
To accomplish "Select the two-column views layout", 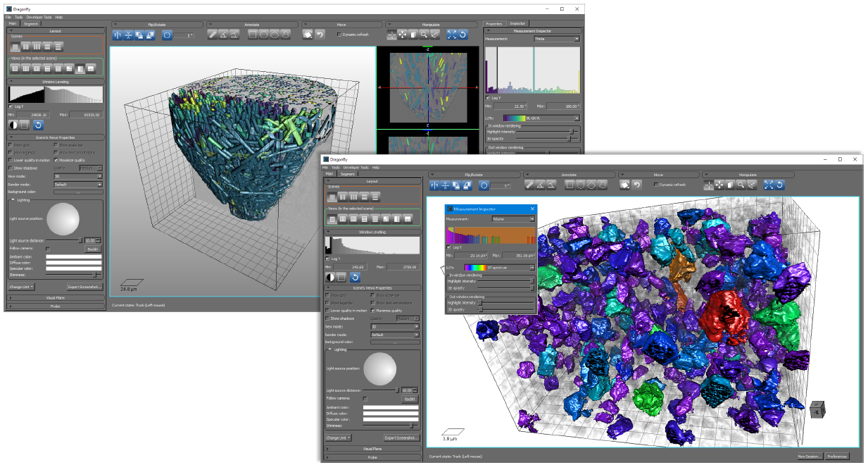I will 344,218.
